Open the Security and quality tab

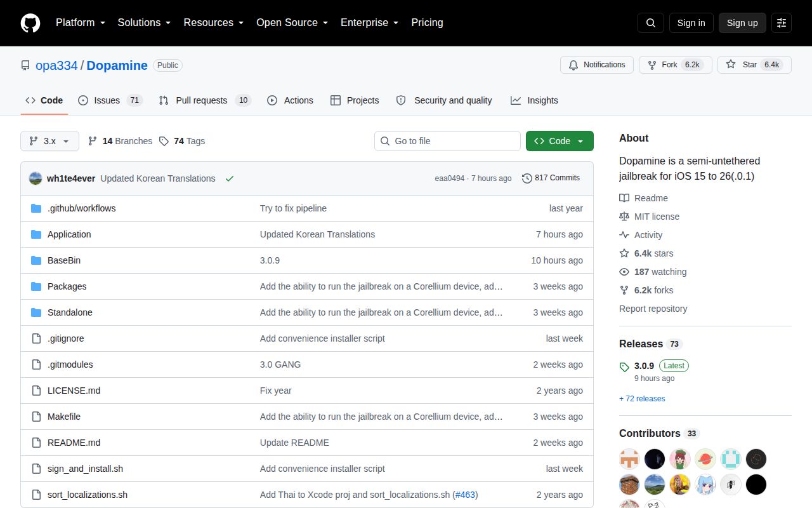click(x=444, y=100)
